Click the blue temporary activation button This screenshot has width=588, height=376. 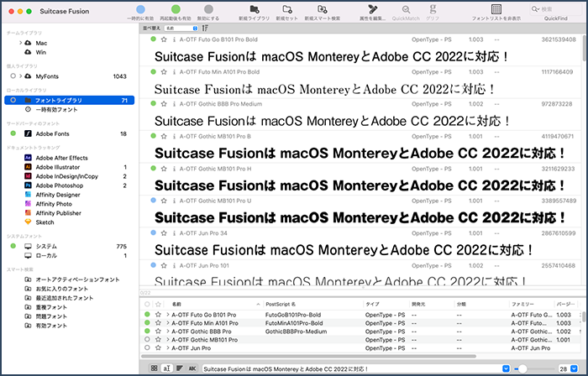140,9
